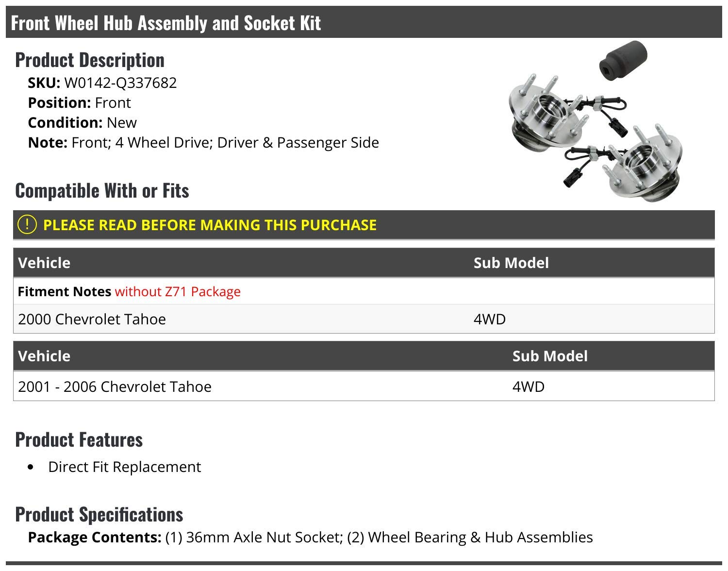Click the Direct Fit Replacement bullet
The height and width of the screenshot is (571, 728).
pos(124,467)
